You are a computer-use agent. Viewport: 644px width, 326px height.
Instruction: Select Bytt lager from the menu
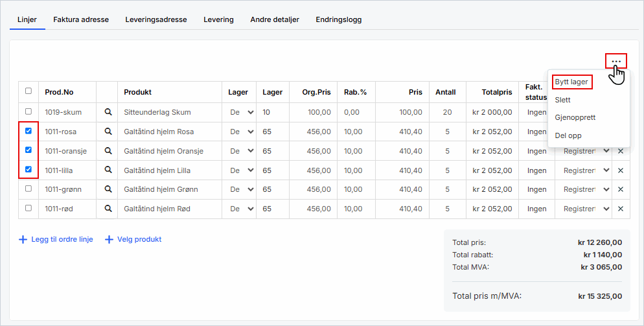pos(571,82)
